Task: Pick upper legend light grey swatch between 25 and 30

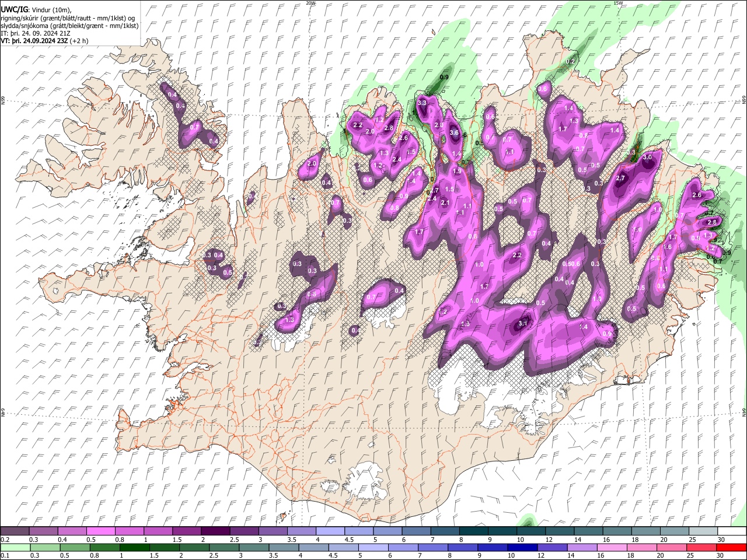Action: coord(703,531)
